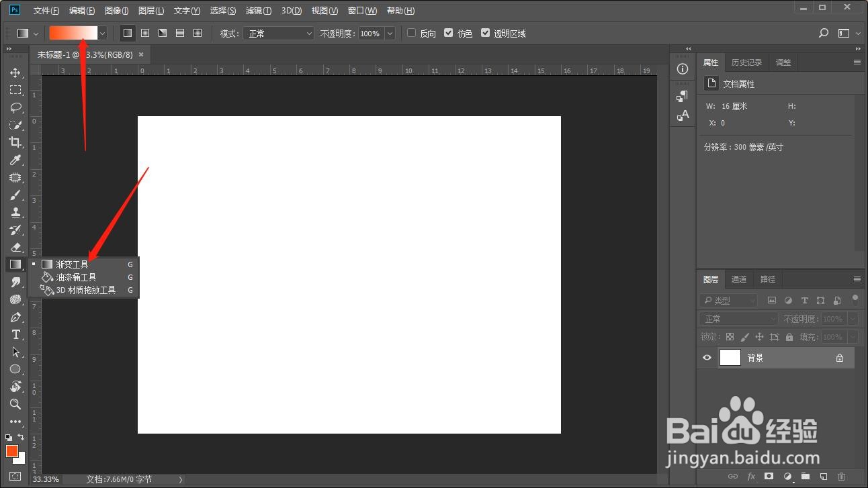Open the properties panel menu
Viewport: 868px width, 488px height.
coord(857,62)
